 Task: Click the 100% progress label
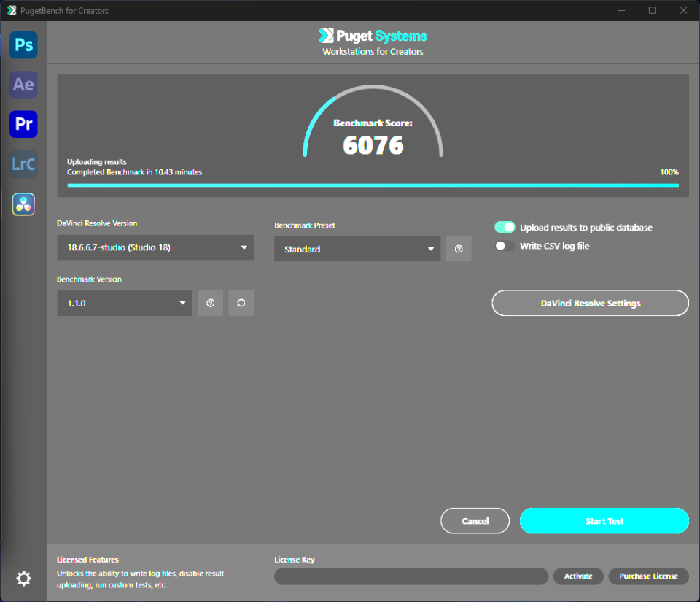[669, 172]
